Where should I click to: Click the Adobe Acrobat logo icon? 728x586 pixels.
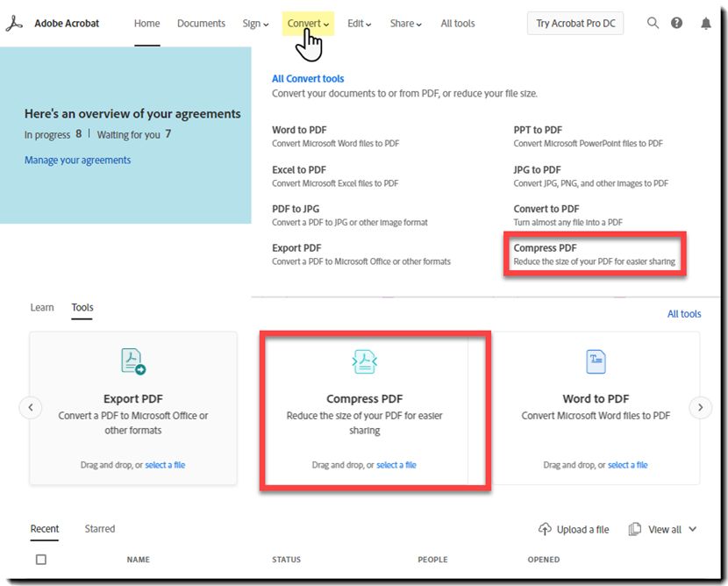(14, 23)
